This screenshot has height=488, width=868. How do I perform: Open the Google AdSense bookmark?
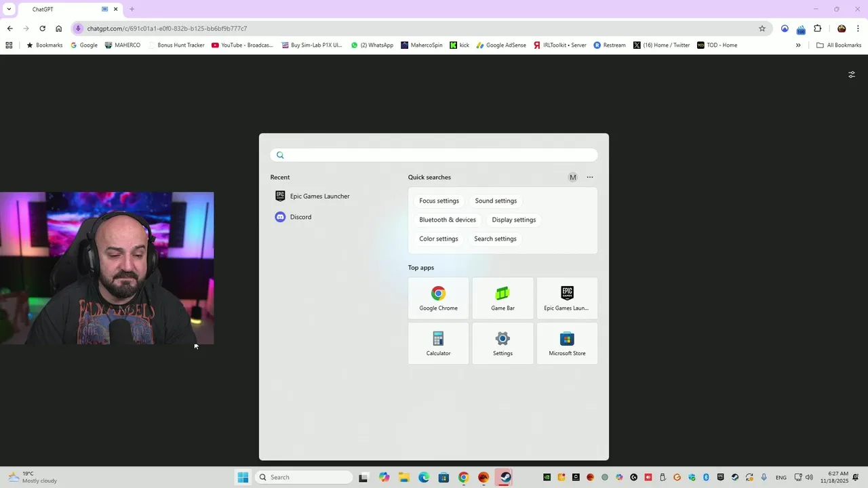[x=501, y=45]
